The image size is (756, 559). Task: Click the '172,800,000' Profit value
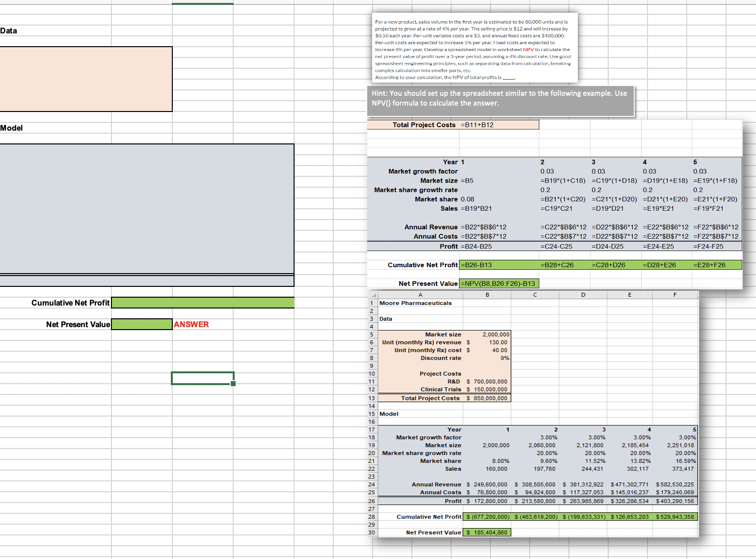click(490, 502)
